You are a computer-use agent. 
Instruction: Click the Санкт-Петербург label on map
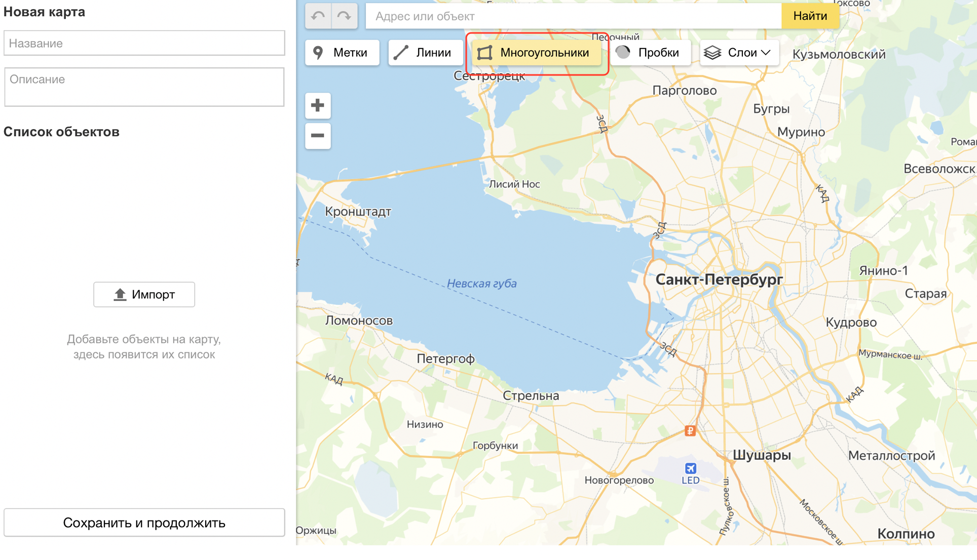(719, 279)
